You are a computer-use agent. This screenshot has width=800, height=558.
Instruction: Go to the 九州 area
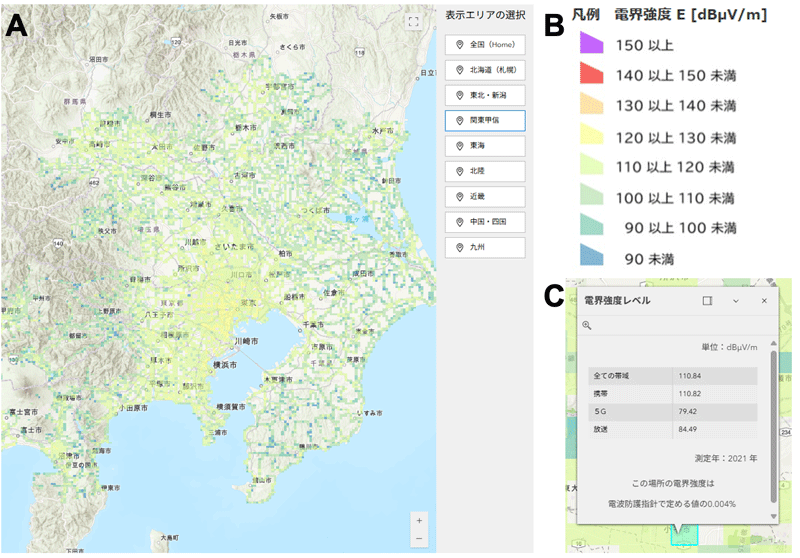click(485, 246)
